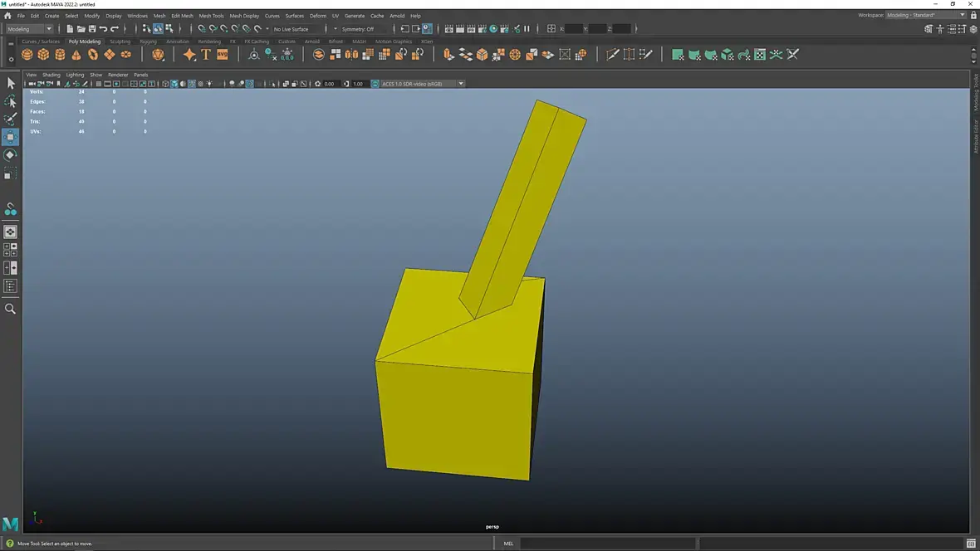This screenshot has height=551, width=980.
Task: Click the Outliner icon in the left toolbox
Action: coord(10,286)
